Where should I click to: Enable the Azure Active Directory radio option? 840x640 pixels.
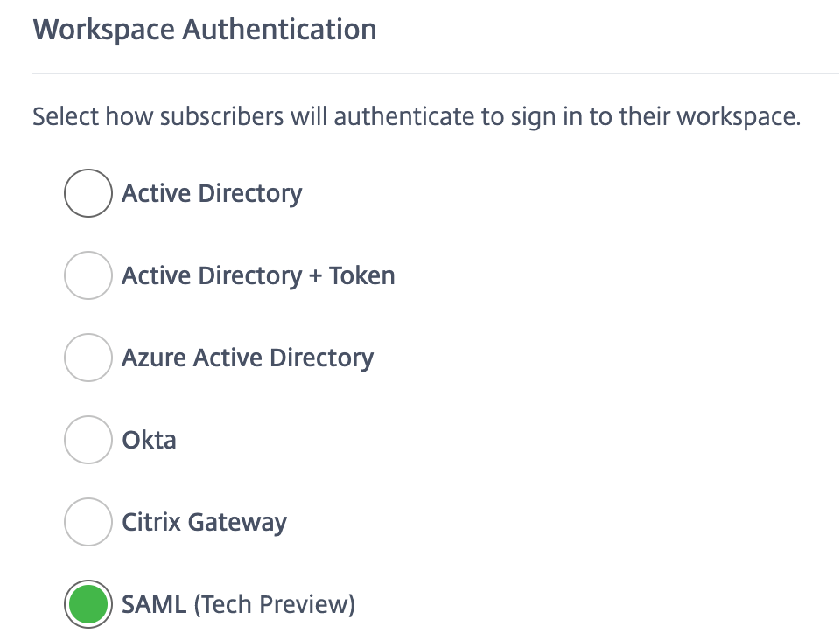click(87, 358)
